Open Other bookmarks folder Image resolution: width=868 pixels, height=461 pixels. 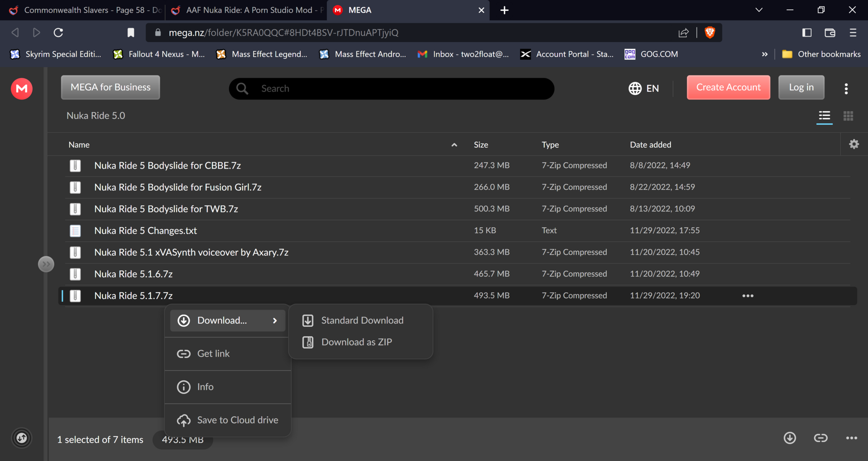tap(821, 54)
